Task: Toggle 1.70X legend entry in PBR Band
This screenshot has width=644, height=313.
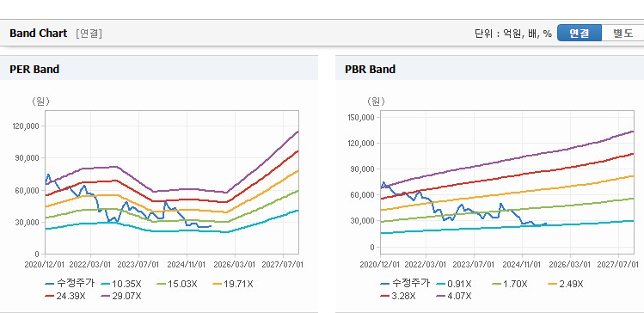Action: [x=510, y=284]
